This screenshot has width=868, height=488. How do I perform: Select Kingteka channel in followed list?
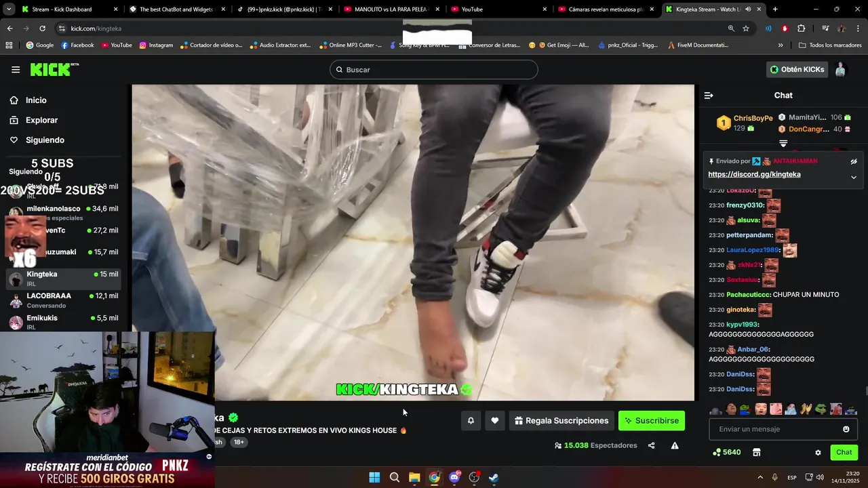coord(64,279)
